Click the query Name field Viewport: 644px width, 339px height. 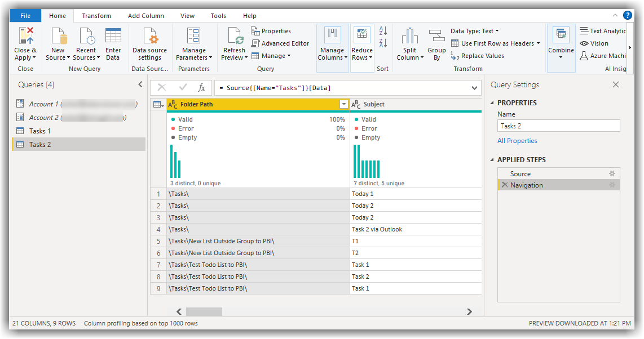pyautogui.click(x=559, y=126)
